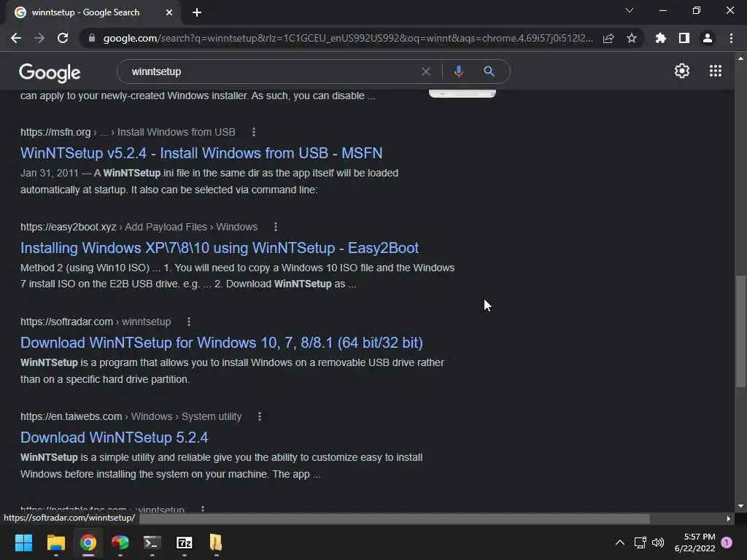Viewport: 747px width, 560px height.
Task: Open File Explorer from the taskbar
Action: click(x=55, y=542)
